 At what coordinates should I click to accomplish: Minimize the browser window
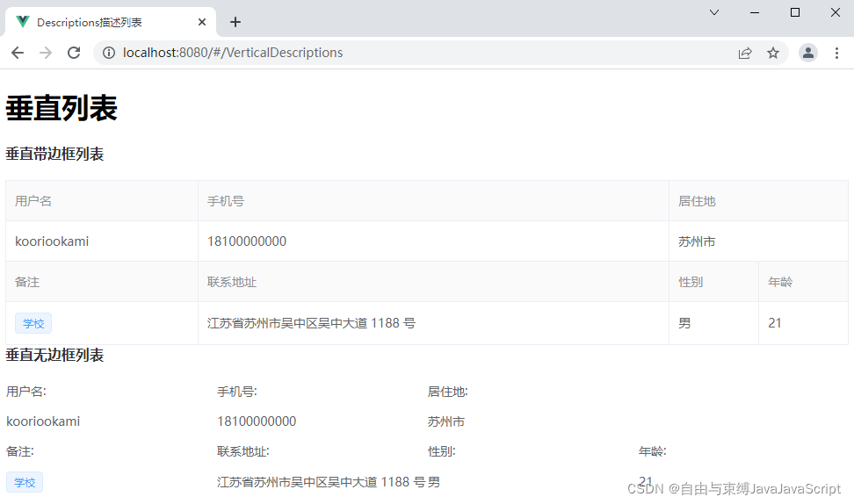[x=755, y=12]
